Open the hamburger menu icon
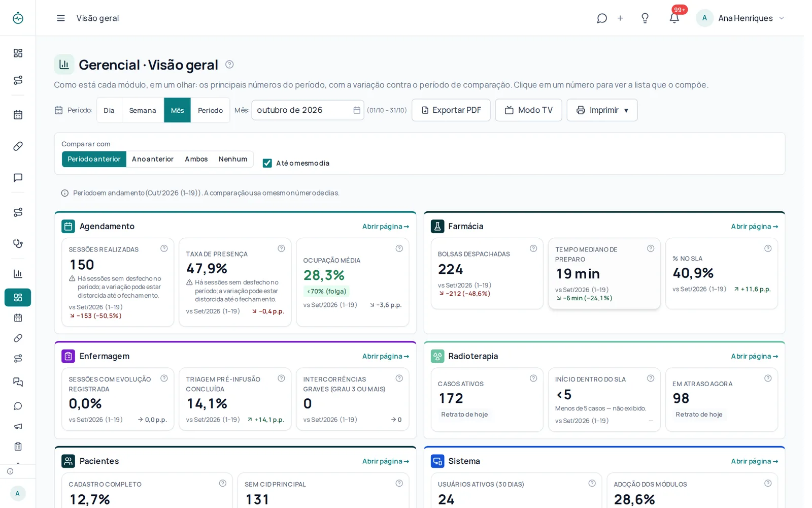The width and height of the screenshot is (812, 508). click(61, 18)
